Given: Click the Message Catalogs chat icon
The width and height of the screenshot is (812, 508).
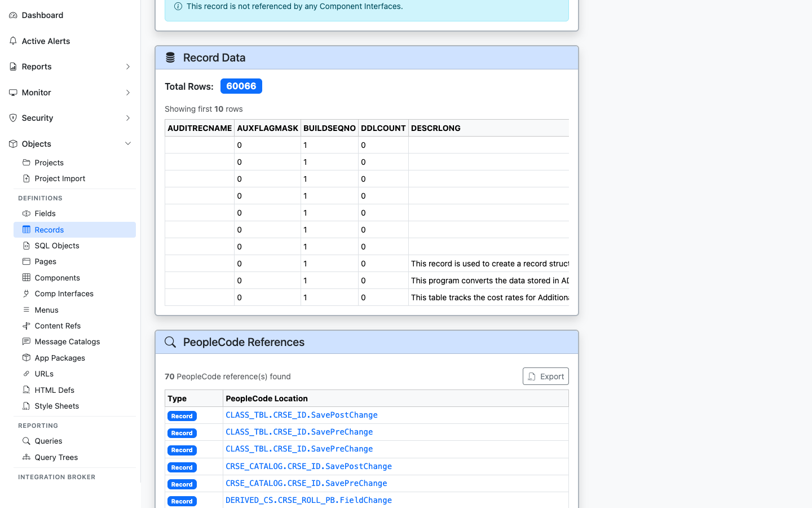Looking at the screenshot, I should tap(27, 341).
